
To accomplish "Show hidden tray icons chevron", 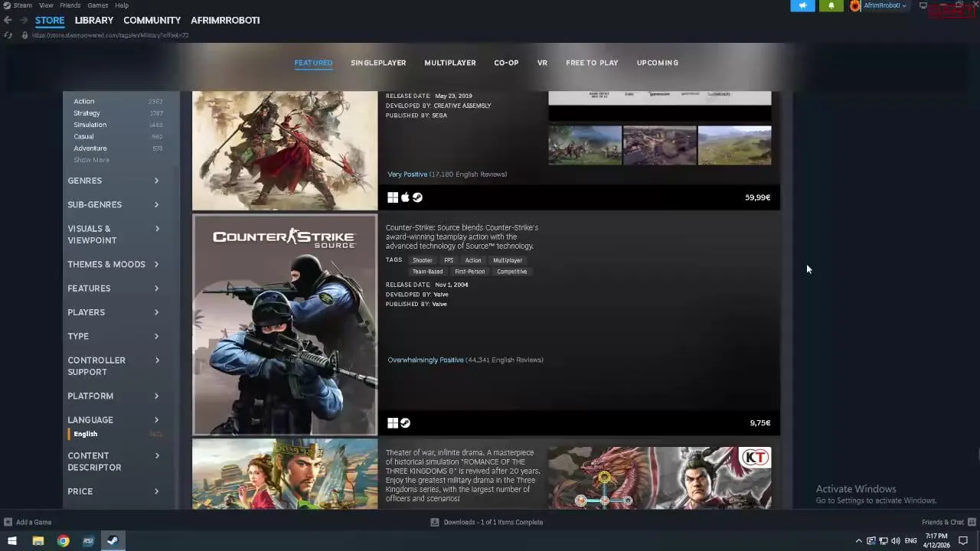I will (858, 541).
